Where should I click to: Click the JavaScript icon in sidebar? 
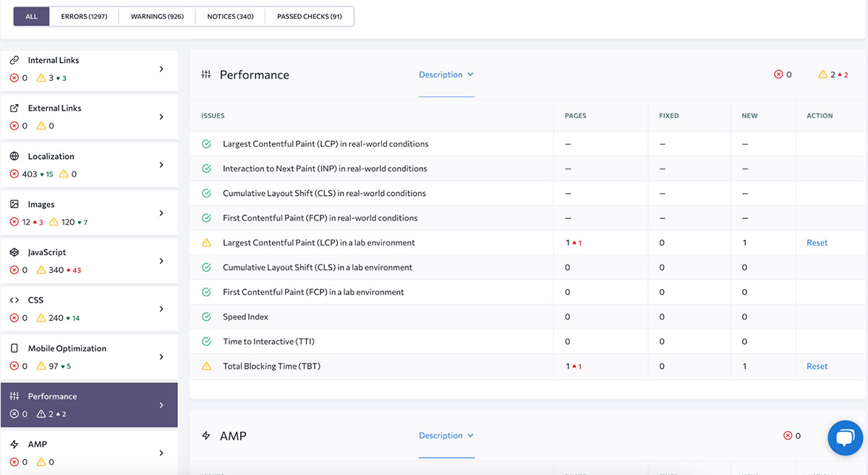point(14,252)
